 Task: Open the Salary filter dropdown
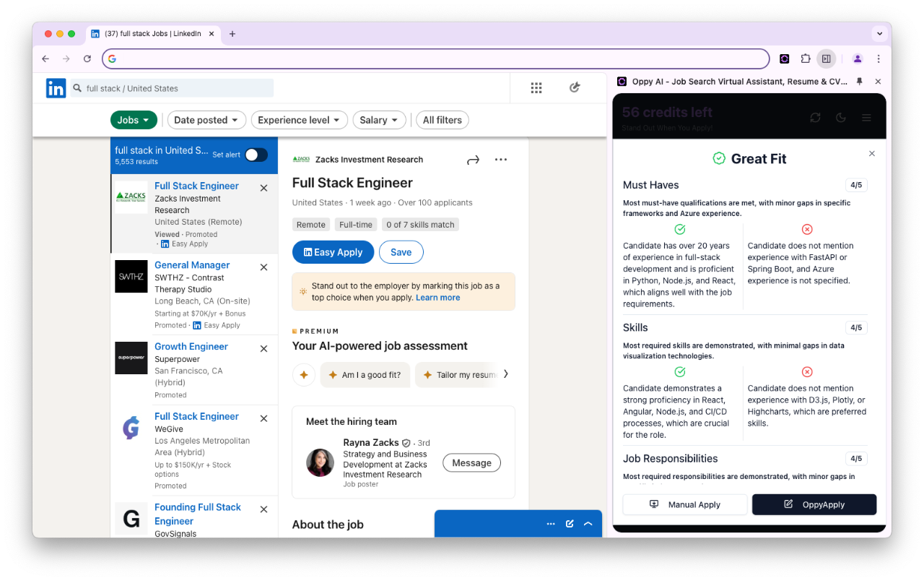coord(379,120)
